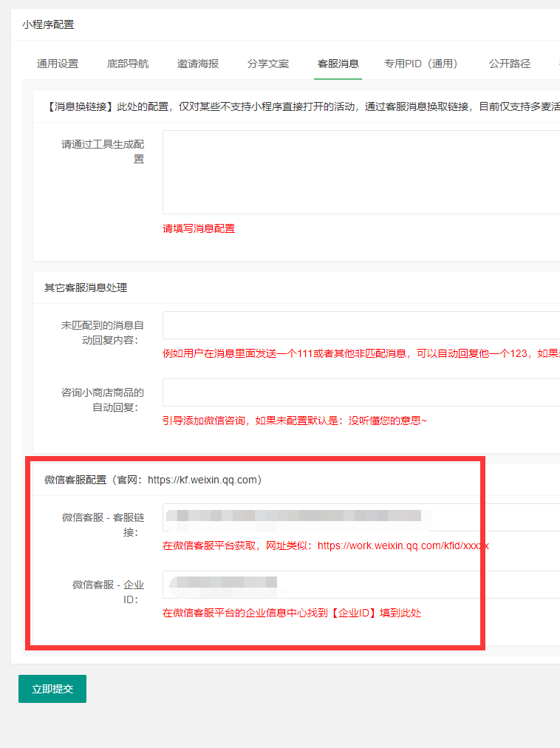Select the 客服消息 tab
Viewport: 560px width, 748px height.
tap(338, 64)
